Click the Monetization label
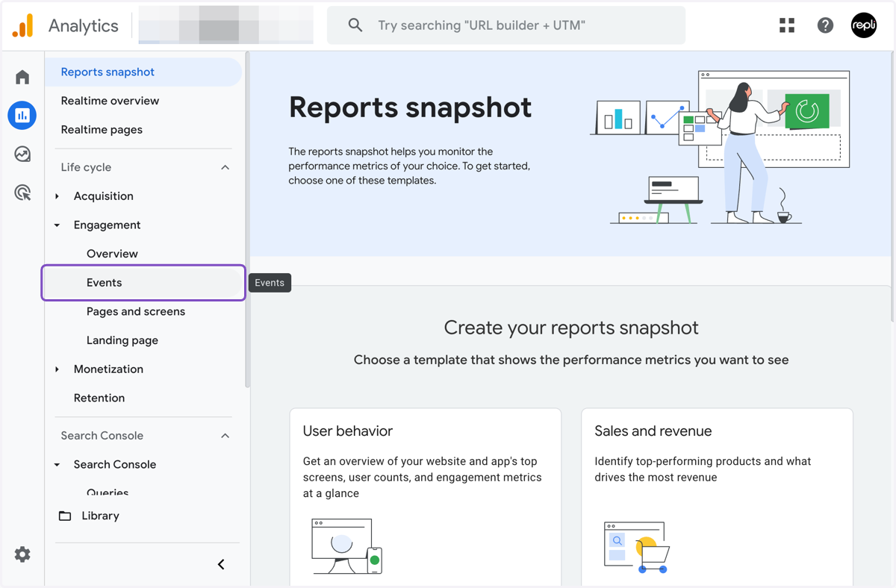896x588 pixels. (108, 369)
